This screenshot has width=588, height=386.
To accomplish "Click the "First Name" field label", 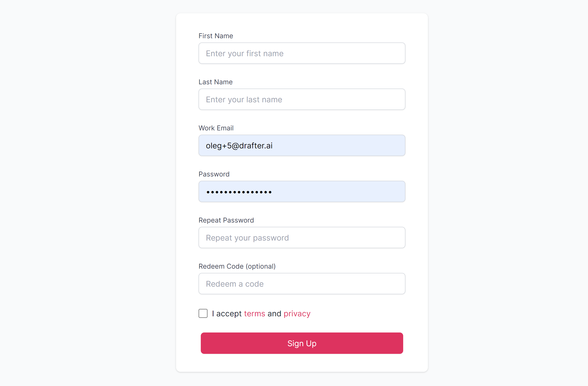I will pos(216,36).
